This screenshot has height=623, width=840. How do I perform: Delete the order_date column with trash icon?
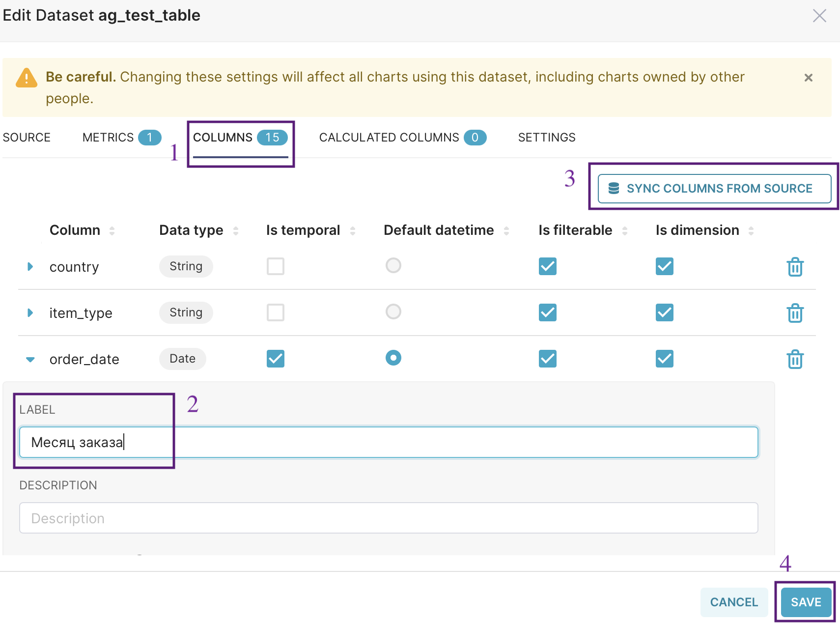[795, 359]
